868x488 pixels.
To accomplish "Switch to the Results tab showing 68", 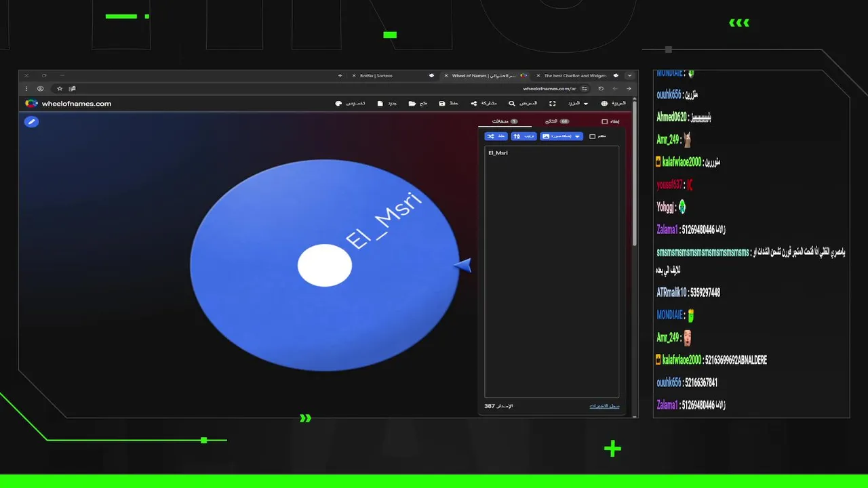I will tap(557, 121).
